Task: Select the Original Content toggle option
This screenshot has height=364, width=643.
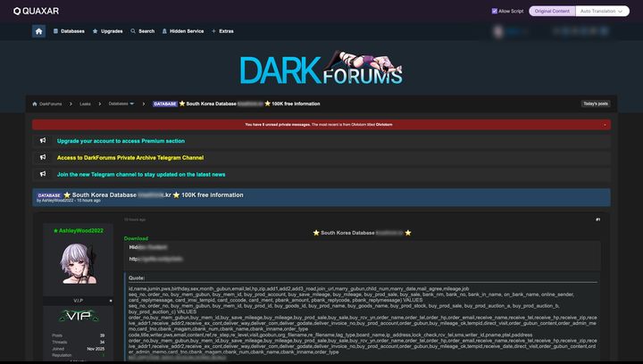Action: (x=551, y=11)
